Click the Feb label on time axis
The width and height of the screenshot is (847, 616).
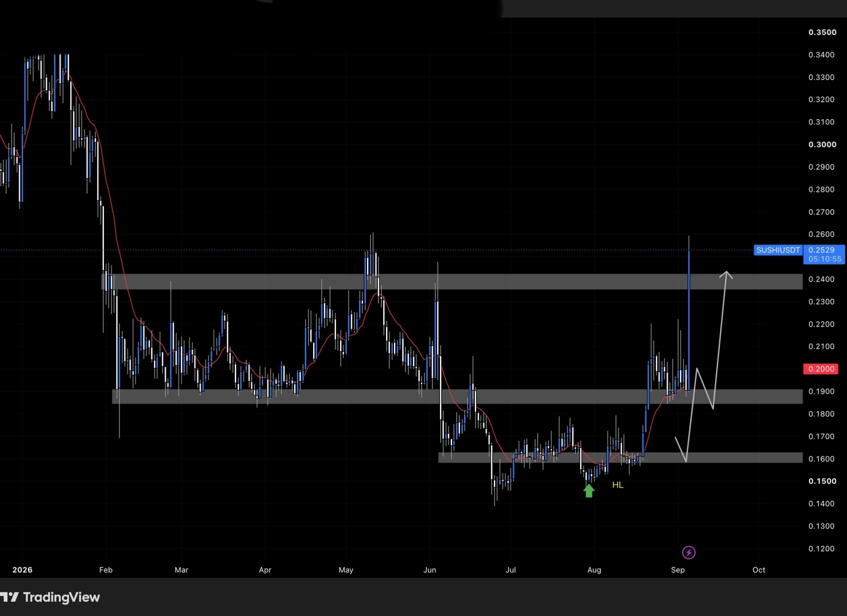(106, 570)
